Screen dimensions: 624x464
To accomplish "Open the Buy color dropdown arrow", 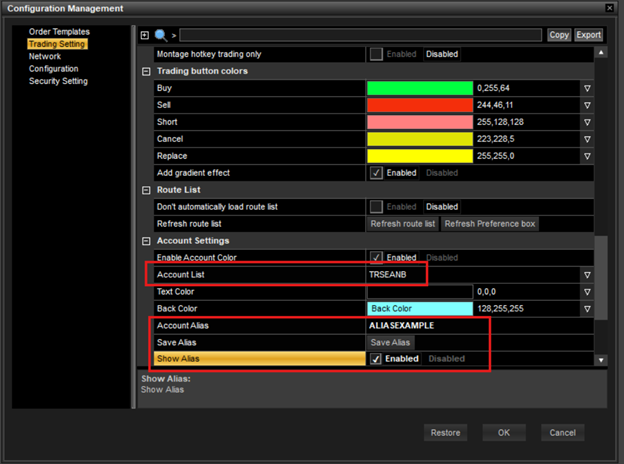I will pyautogui.click(x=587, y=88).
